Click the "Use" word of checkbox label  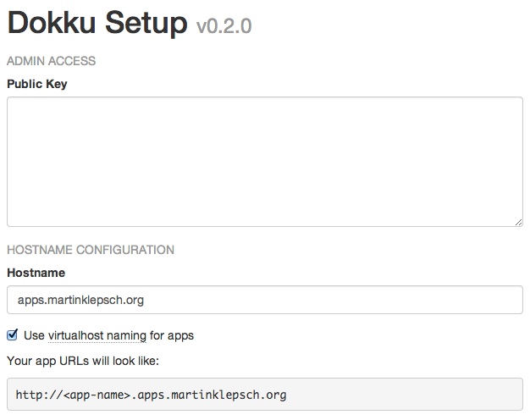pos(34,335)
